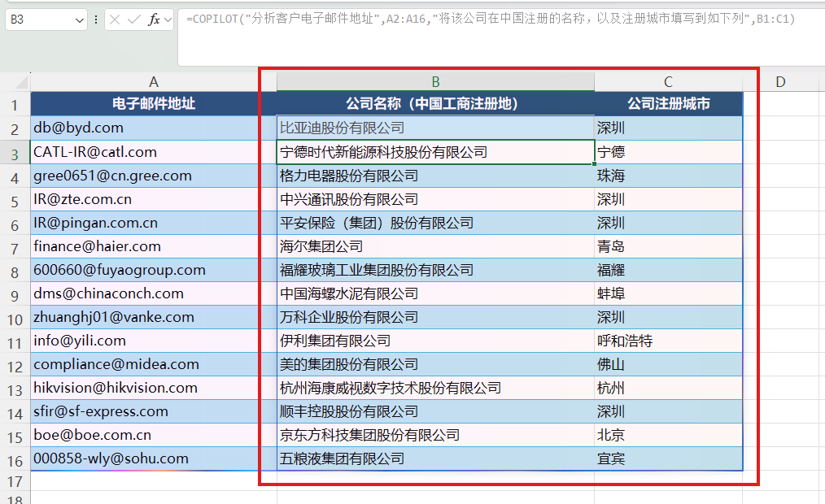Select row 8 header

pos(15,272)
